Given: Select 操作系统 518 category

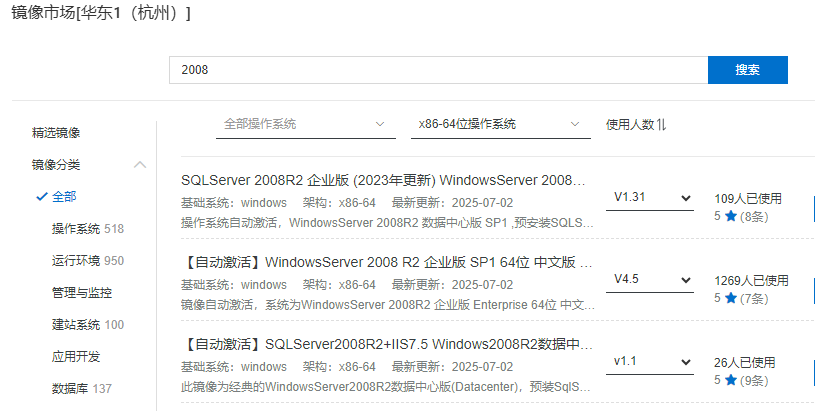Looking at the screenshot, I should pos(87,229).
